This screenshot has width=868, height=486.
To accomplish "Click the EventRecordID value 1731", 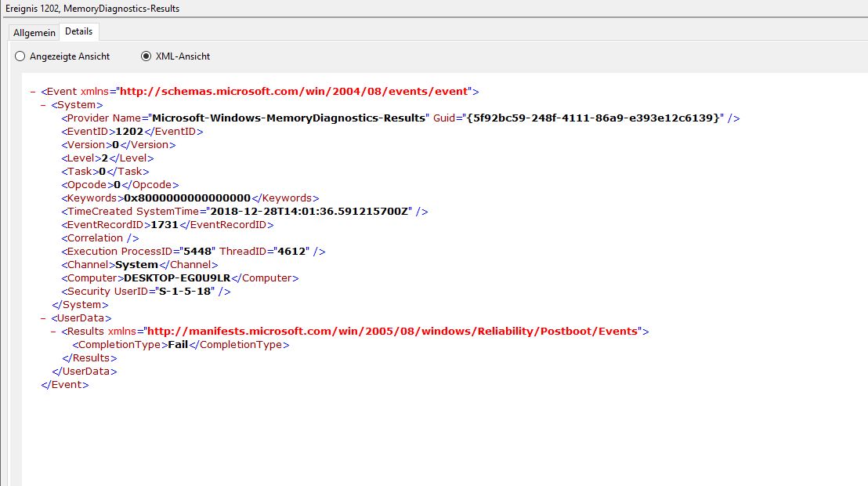I will [165, 224].
